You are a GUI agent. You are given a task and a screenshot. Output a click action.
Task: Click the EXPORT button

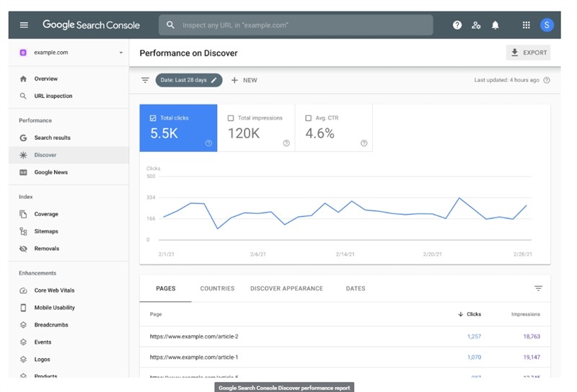[x=529, y=53]
